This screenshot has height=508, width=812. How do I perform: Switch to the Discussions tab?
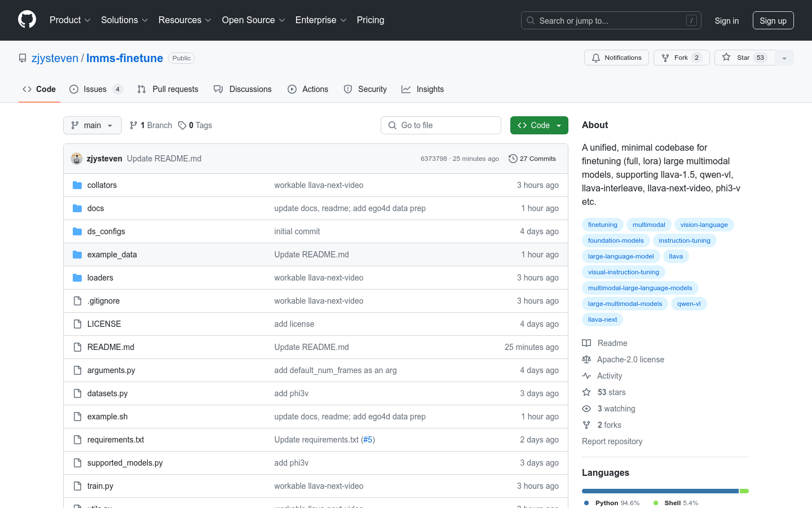tap(242, 89)
